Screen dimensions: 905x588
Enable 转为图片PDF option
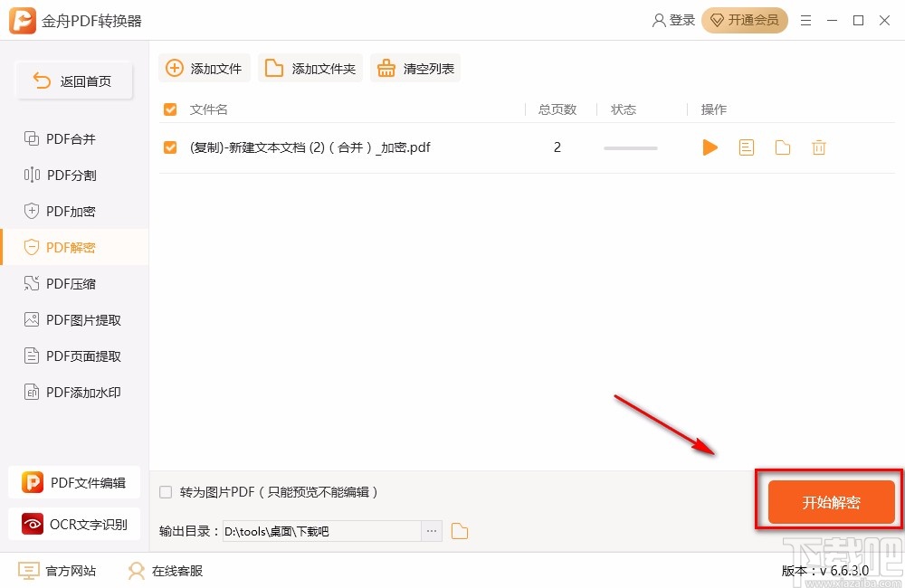[x=165, y=491]
